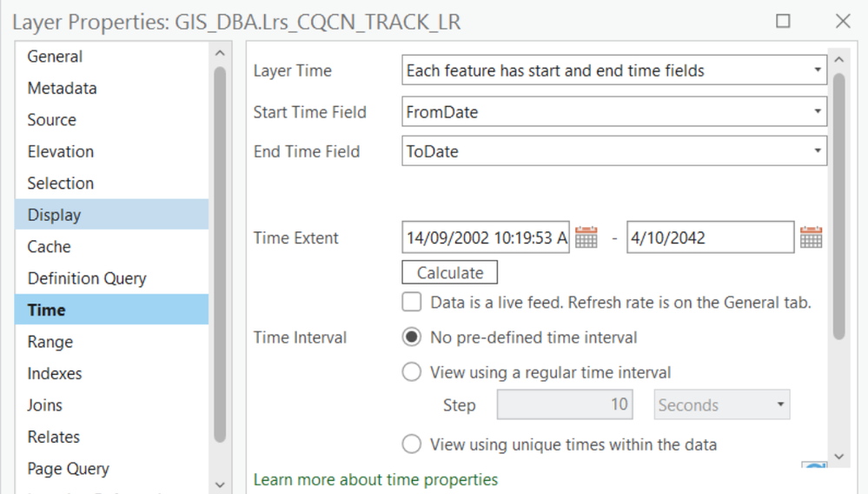Open Learn more about time properties link
868x494 pixels.
(375, 479)
